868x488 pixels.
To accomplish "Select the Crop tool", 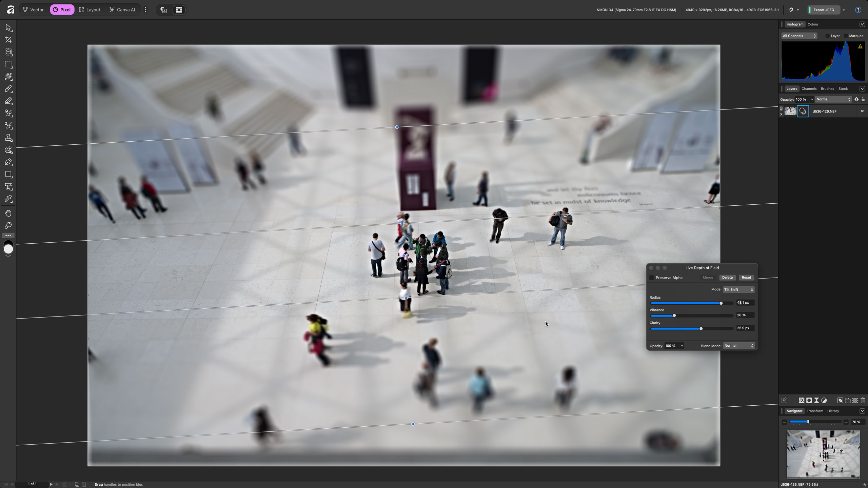I will click(x=8, y=40).
